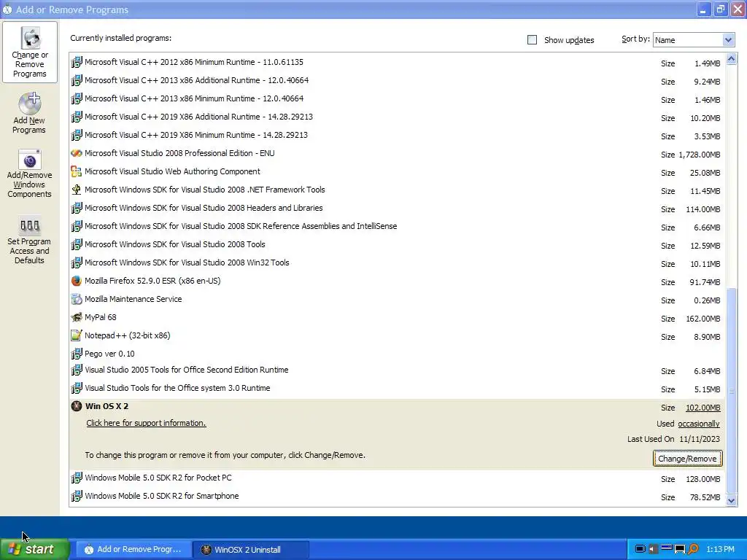Click the Win OS X 2 icon
The width and height of the screenshot is (747, 560).
(76, 406)
